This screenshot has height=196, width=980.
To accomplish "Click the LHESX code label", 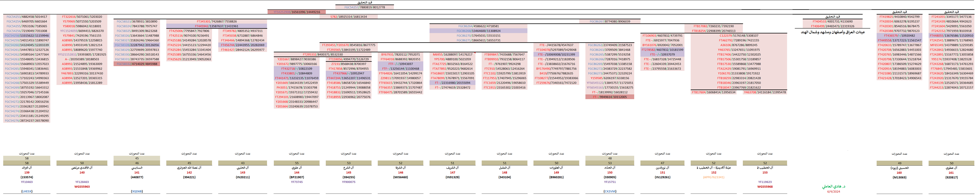I will 27,192.
